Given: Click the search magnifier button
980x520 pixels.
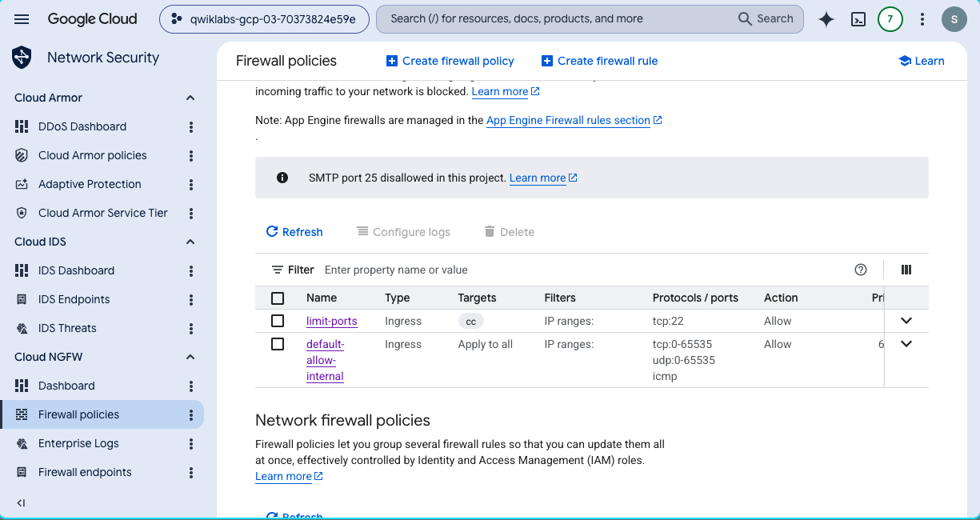Looking at the screenshot, I should [766, 18].
